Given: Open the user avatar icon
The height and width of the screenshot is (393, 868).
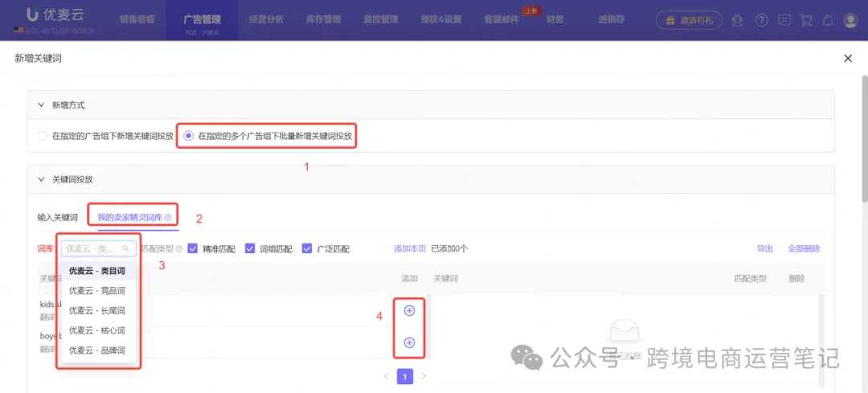Looking at the screenshot, I should [x=850, y=20].
